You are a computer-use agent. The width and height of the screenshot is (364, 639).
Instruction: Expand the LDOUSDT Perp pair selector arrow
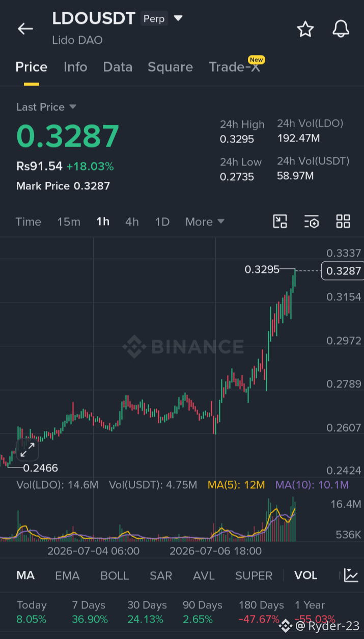[178, 18]
